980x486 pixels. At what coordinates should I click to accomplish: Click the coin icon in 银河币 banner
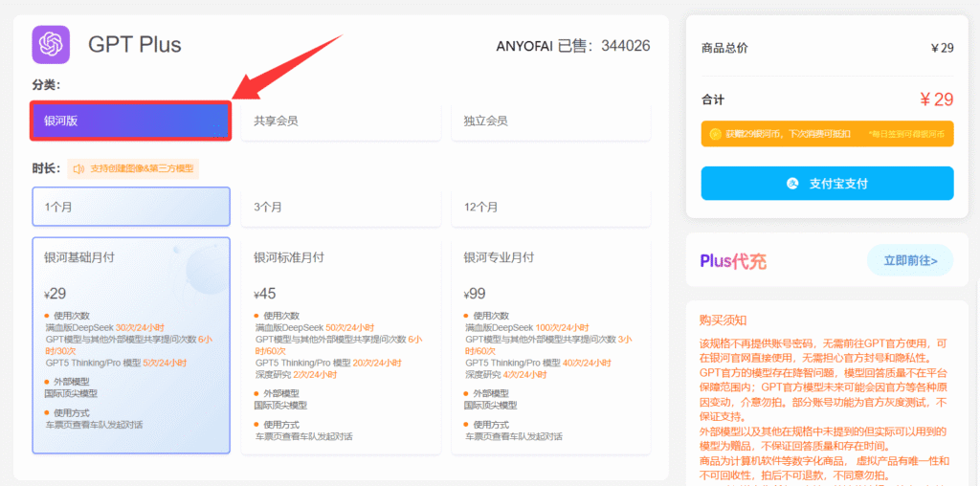[x=716, y=134]
